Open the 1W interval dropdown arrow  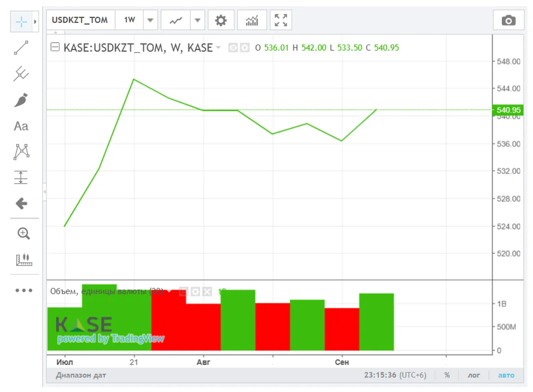click(x=150, y=21)
